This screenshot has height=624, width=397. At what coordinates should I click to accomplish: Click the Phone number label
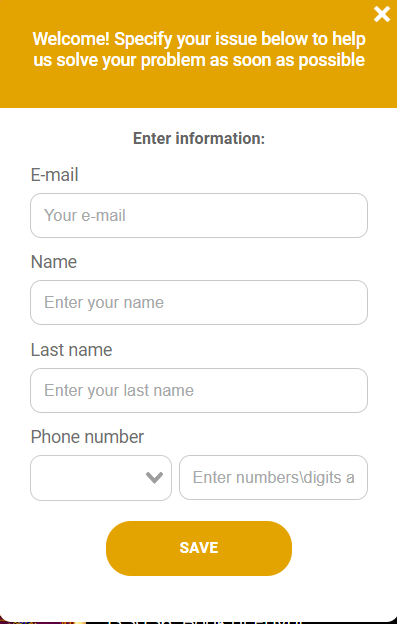pyautogui.click(x=87, y=437)
